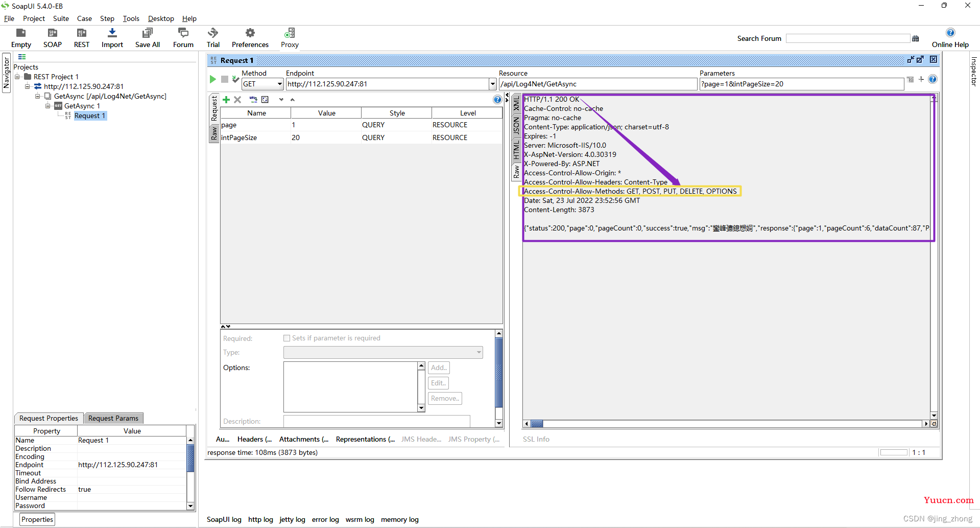
Task: Click the Properties button at bottom left
Action: tap(37, 519)
